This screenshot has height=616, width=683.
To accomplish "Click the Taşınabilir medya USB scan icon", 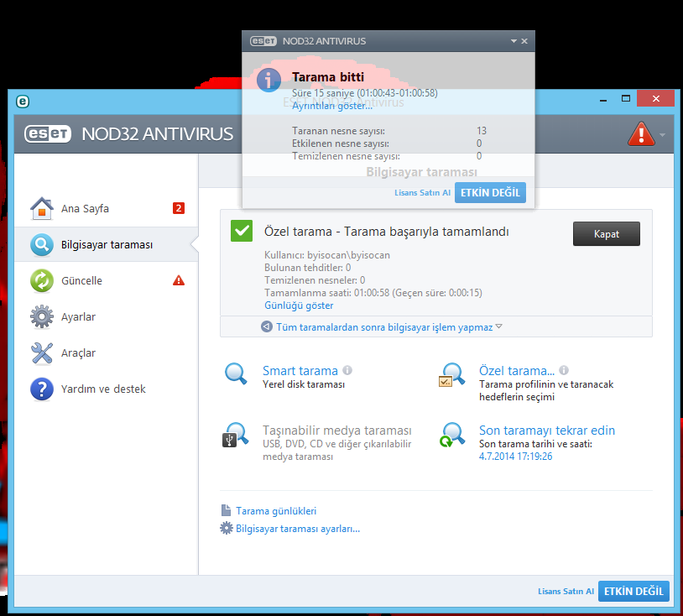I will [x=236, y=435].
